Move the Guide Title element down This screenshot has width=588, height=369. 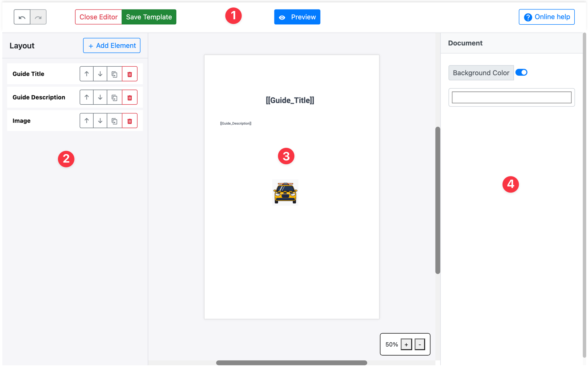pyautogui.click(x=100, y=74)
